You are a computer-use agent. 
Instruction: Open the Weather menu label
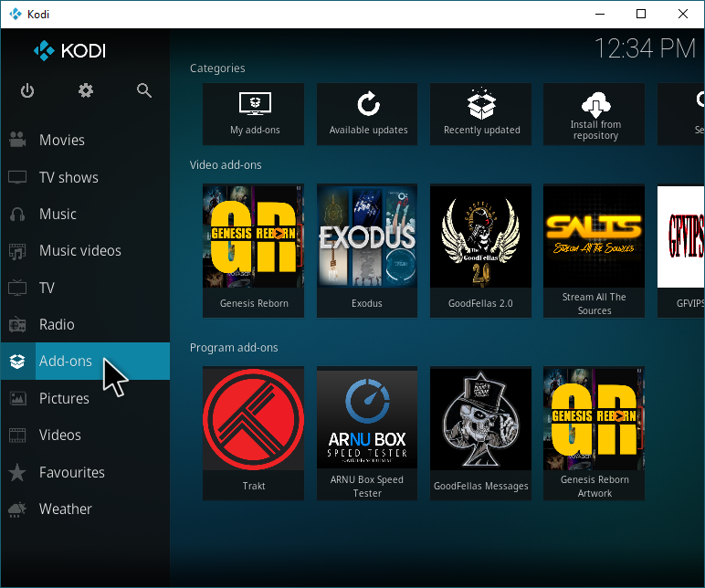coord(65,509)
